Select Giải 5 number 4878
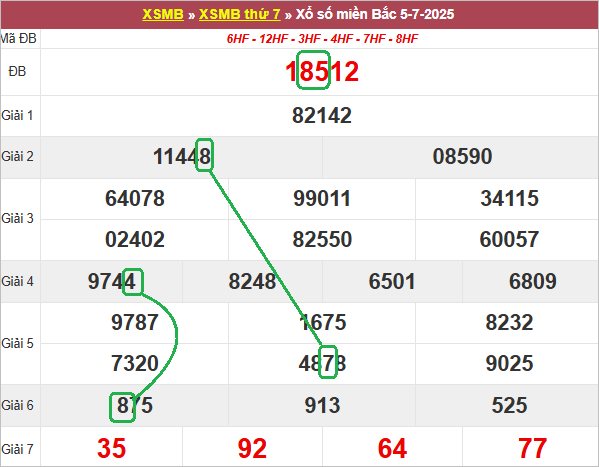Image resolution: width=599 pixels, height=467 pixels. coord(322,363)
